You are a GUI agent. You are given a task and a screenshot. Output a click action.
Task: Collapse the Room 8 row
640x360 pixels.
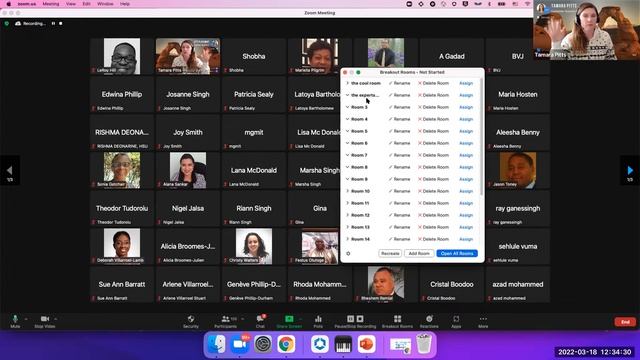(x=347, y=167)
